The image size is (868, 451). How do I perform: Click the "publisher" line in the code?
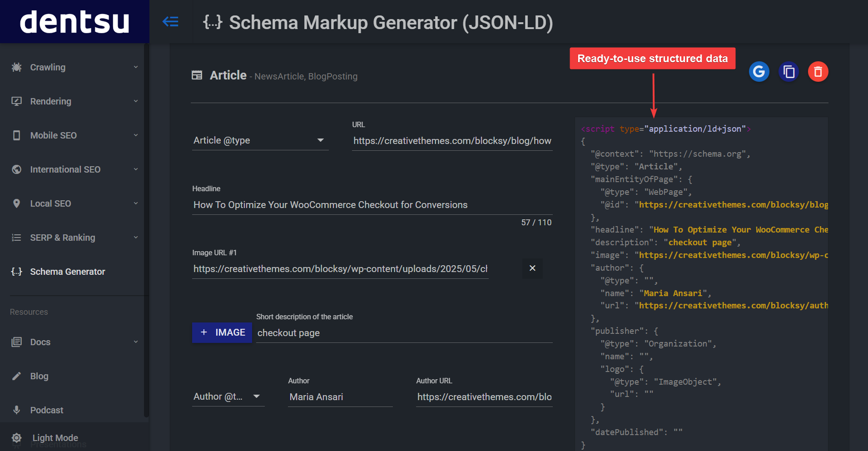pyautogui.click(x=625, y=331)
